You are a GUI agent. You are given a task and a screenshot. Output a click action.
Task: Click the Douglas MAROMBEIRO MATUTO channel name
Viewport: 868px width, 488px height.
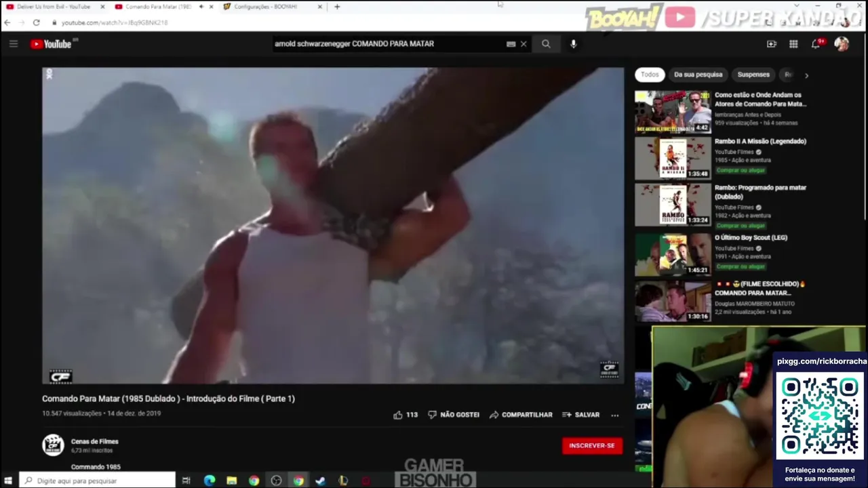pos(754,304)
